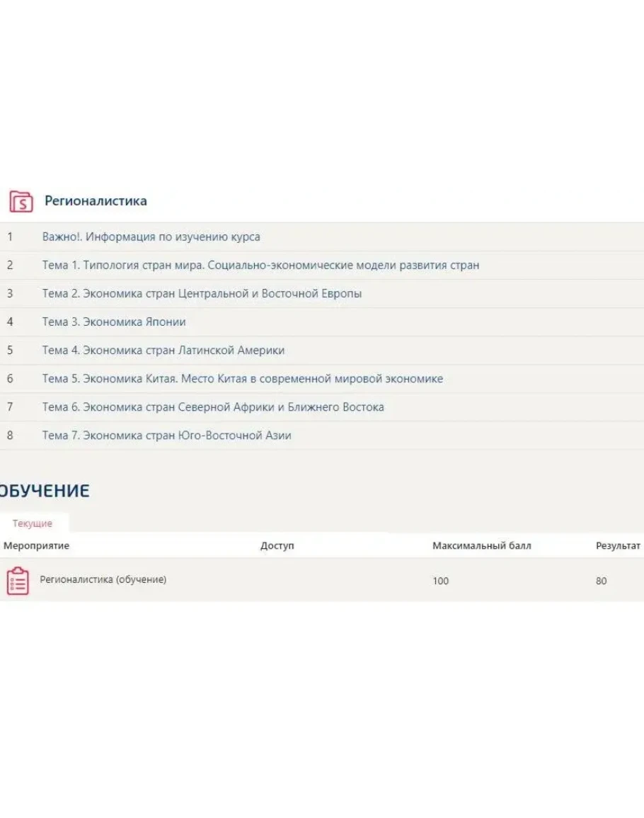Select Тема 2 Центральной и Восточной Европы
The height and width of the screenshot is (818, 644).
tap(202, 294)
